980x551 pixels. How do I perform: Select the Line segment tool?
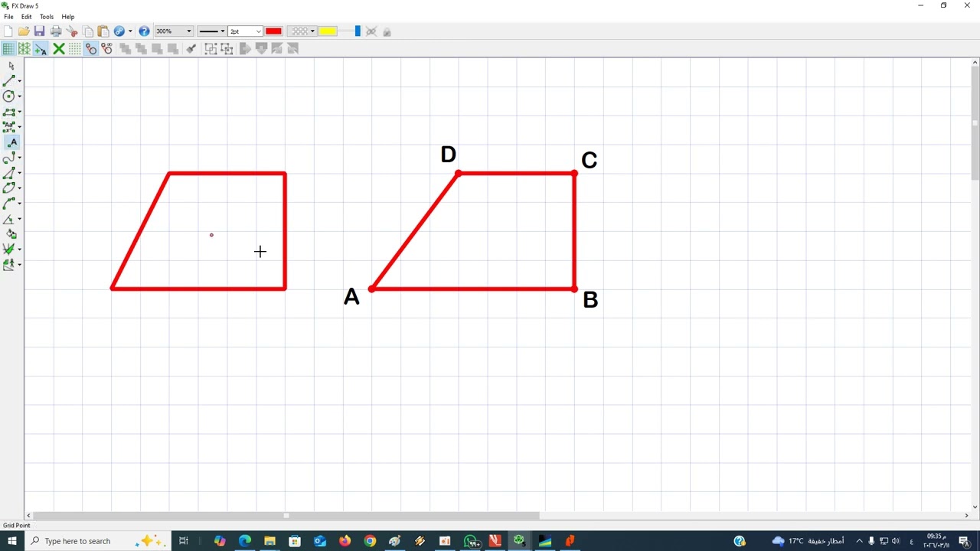coord(9,80)
